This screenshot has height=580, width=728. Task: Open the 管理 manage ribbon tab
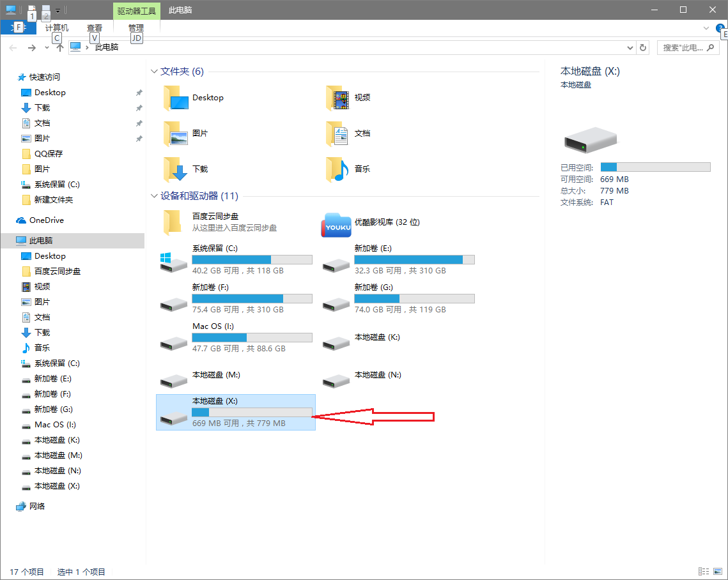point(136,28)
